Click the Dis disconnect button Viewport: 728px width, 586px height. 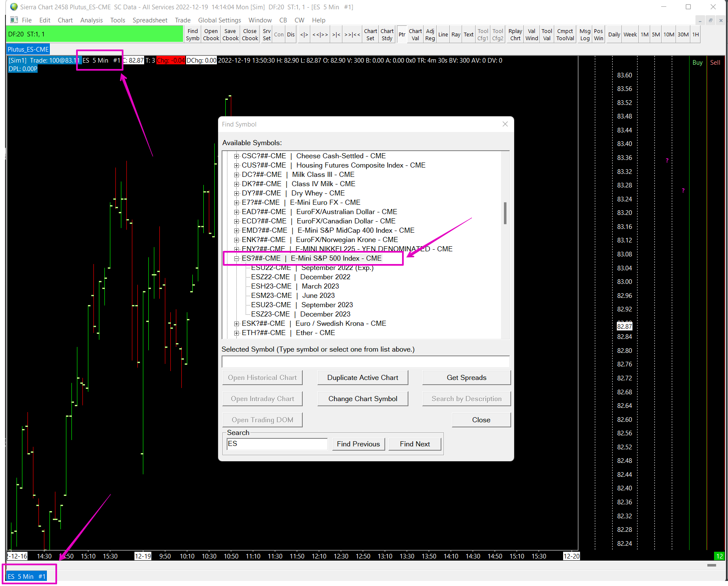[291, 35]
